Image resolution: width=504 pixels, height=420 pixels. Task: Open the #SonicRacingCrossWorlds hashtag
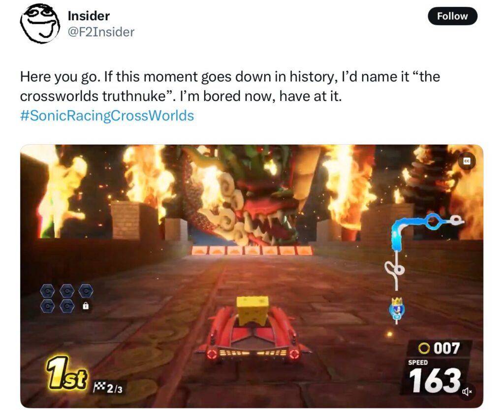coord(107,115)
